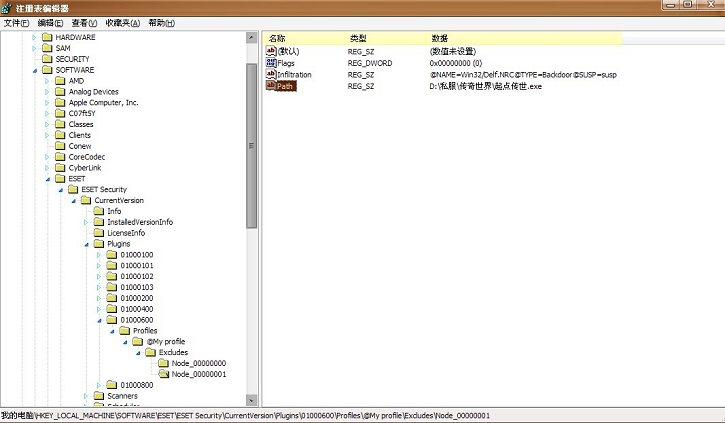This screenshot has width=725, height=423.
Task: Select the Scanners key
Action: (x=122, y=396)
